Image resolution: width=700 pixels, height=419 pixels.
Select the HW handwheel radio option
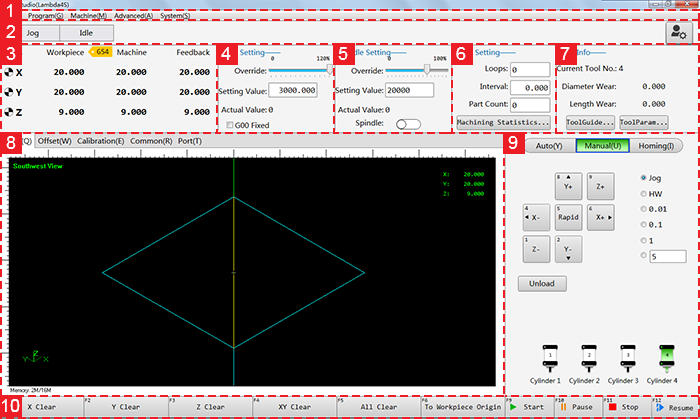click(643, 194)
